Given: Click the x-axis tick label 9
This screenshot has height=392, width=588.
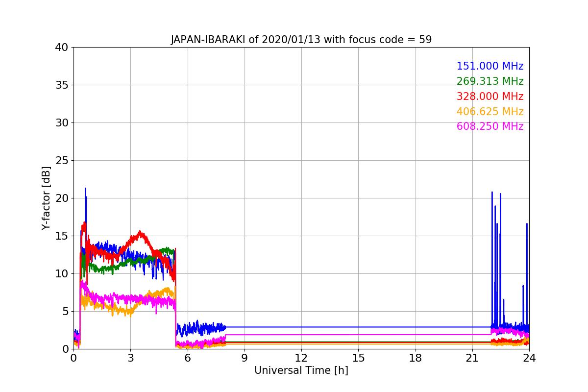Looking at the screenshot, I should pos(245,358).
